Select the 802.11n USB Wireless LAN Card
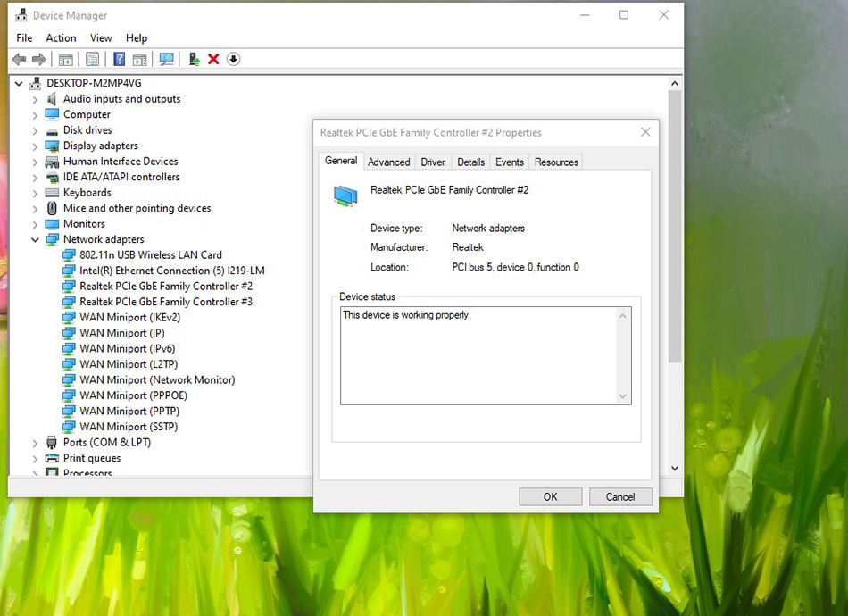The height and width of the screenshot is (616, 848). 142,254
